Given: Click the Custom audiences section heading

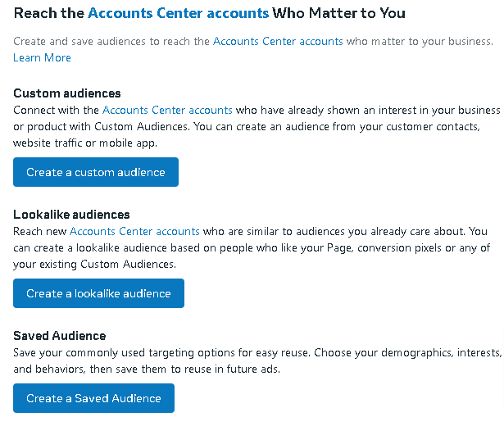Looking at the screenshot, I should click(67, 93).
